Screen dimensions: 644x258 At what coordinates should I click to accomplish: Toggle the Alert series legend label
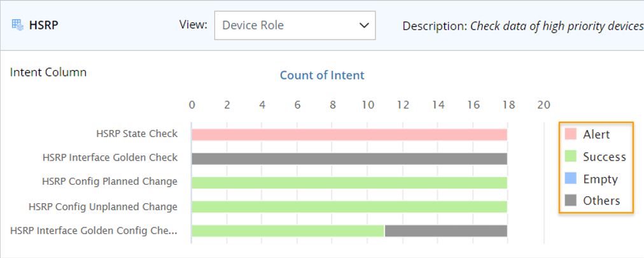(596, 134)
